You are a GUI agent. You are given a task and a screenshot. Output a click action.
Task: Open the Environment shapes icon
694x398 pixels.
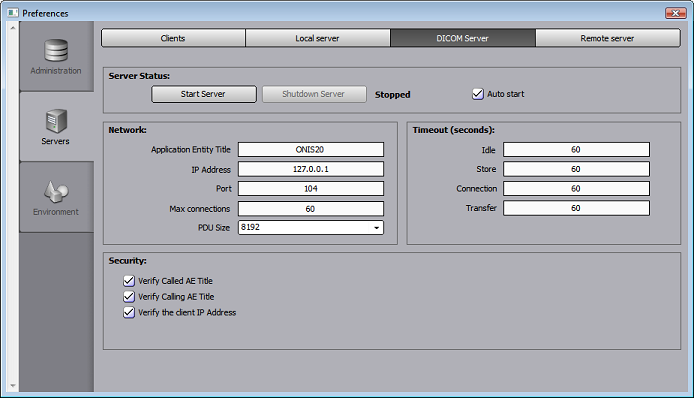point(56,191)
